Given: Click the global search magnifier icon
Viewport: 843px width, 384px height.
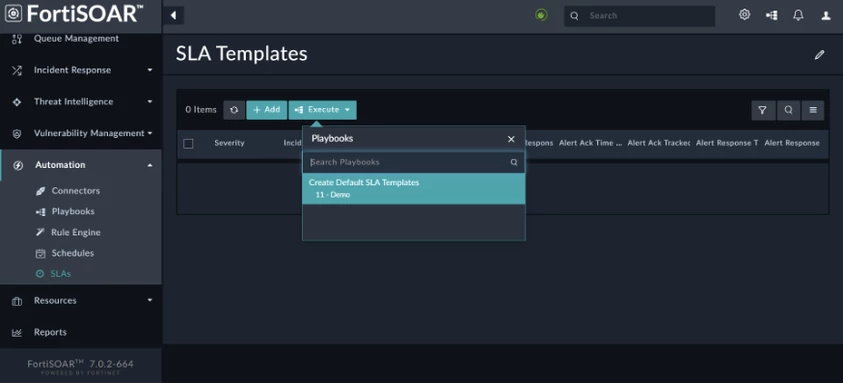Looking at the screenshot, I should pyautogui.click(x=574, y=16).
